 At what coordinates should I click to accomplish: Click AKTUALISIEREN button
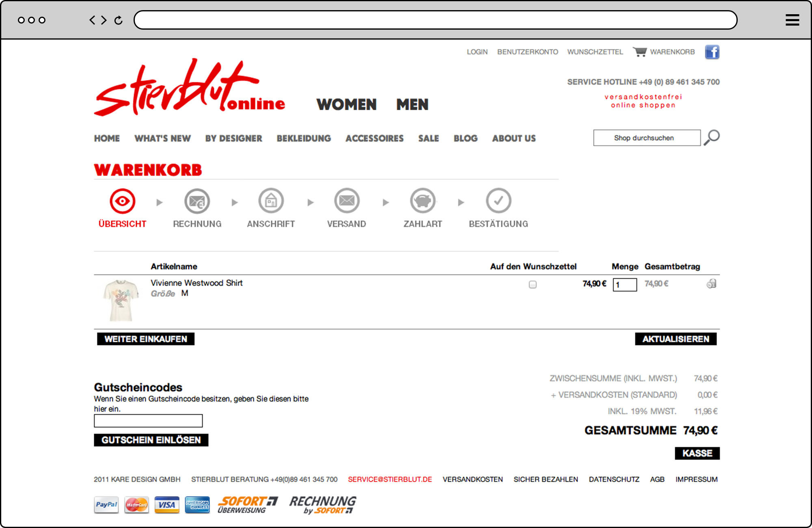point(676,339)
